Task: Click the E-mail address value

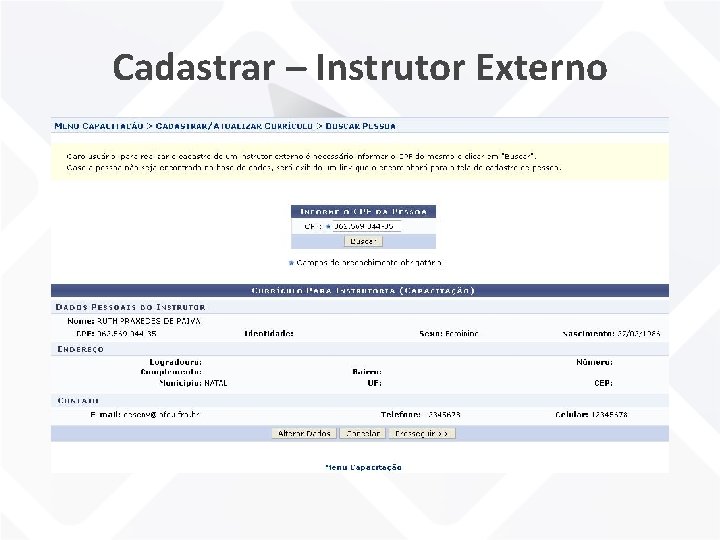Action: (162, 415)
